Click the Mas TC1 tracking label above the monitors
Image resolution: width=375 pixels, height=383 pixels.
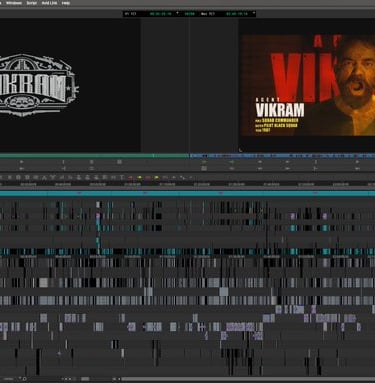[x=207, y=14]
